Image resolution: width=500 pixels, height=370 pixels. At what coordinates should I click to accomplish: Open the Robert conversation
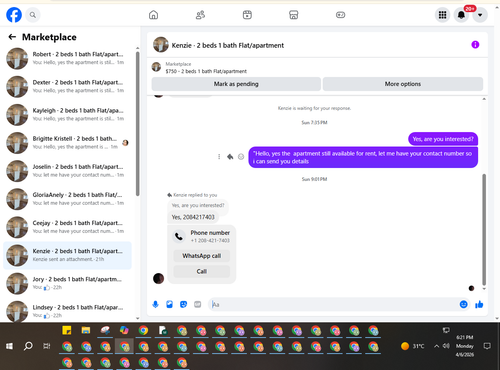tap(67, 58)
